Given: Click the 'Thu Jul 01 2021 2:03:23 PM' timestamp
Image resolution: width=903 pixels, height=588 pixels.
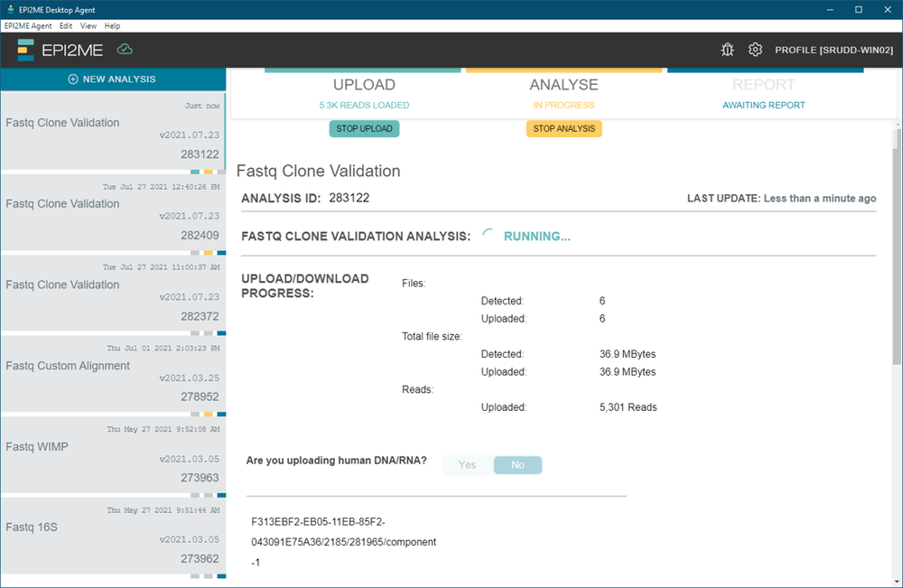Looking at the screenshot, I should click(x=163, y=348).
